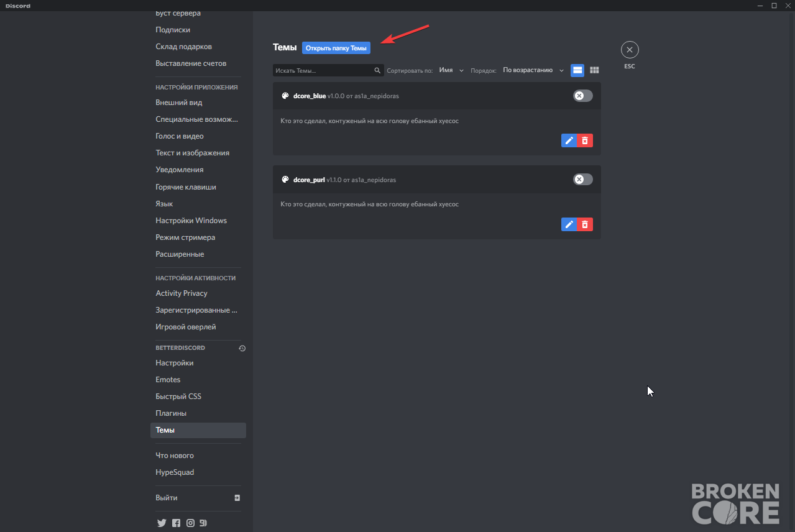Click the 'Открыть папку Темы' button
Screen dimensions: 795x532
[336, 48]
